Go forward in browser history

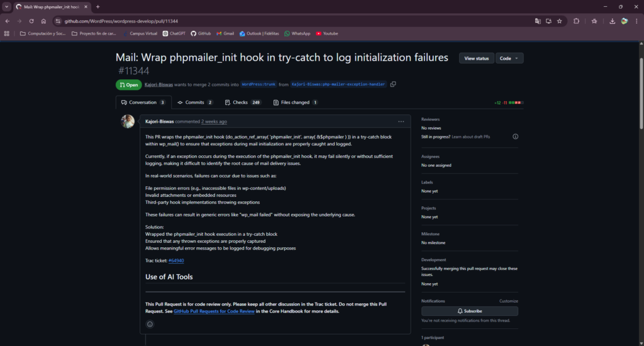[19, 21]
